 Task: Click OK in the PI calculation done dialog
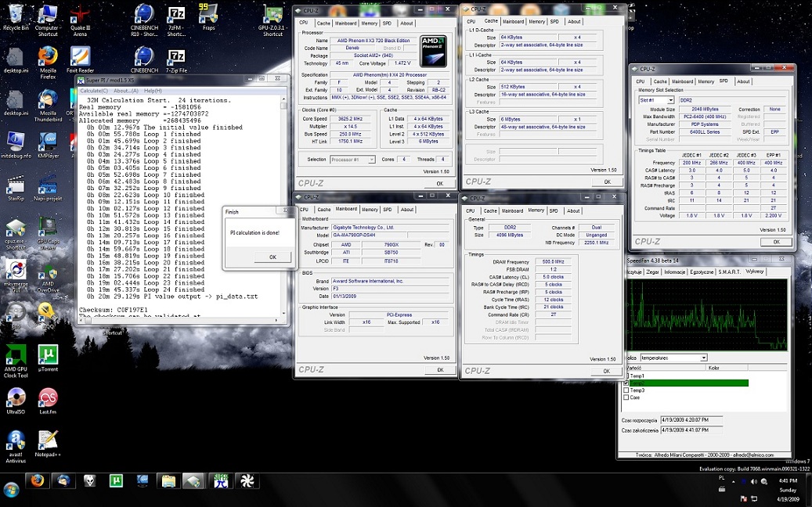point(273,257)
